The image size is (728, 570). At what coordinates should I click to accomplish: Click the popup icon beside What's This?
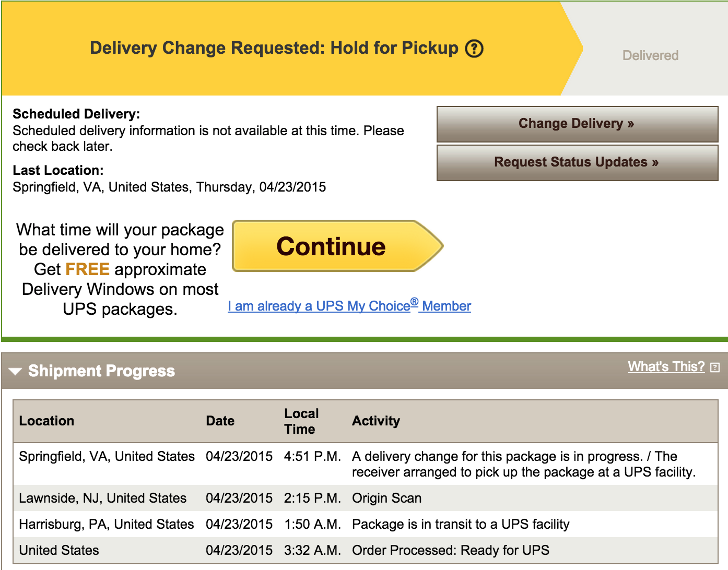click(x=715, y=367)
